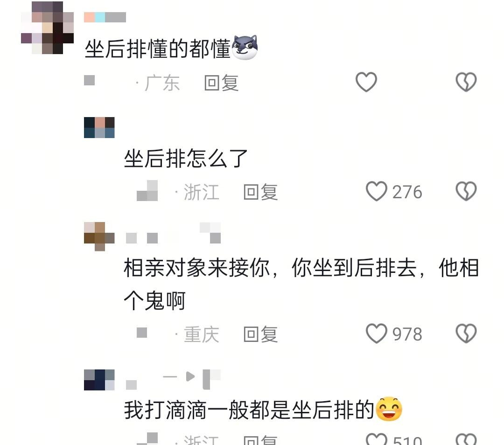Dislike the 我打滴滴 reply
Image resolution: width=504 pixels, height=445 pixels.
[466, 439]
